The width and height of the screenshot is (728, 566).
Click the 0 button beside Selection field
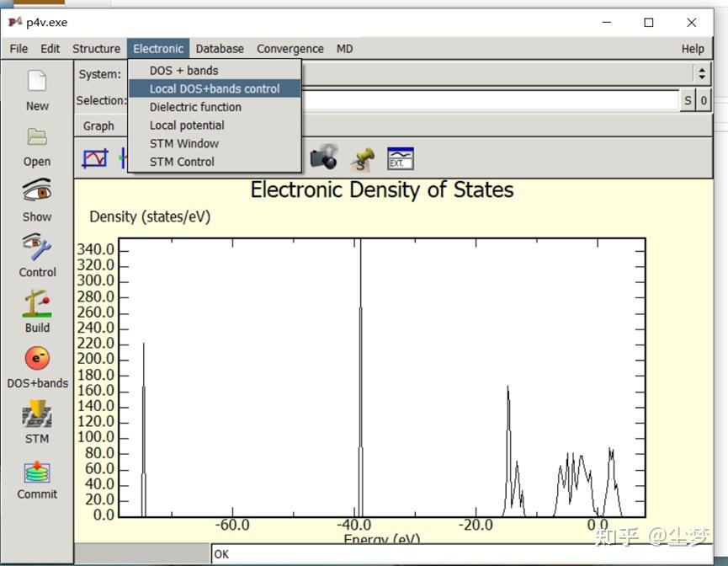pyautogui.click(x=704, y=101)
